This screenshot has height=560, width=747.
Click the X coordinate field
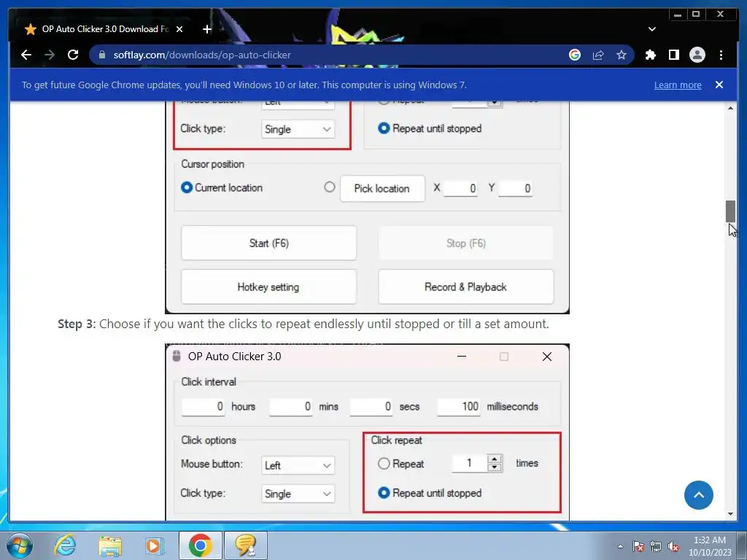460,189
